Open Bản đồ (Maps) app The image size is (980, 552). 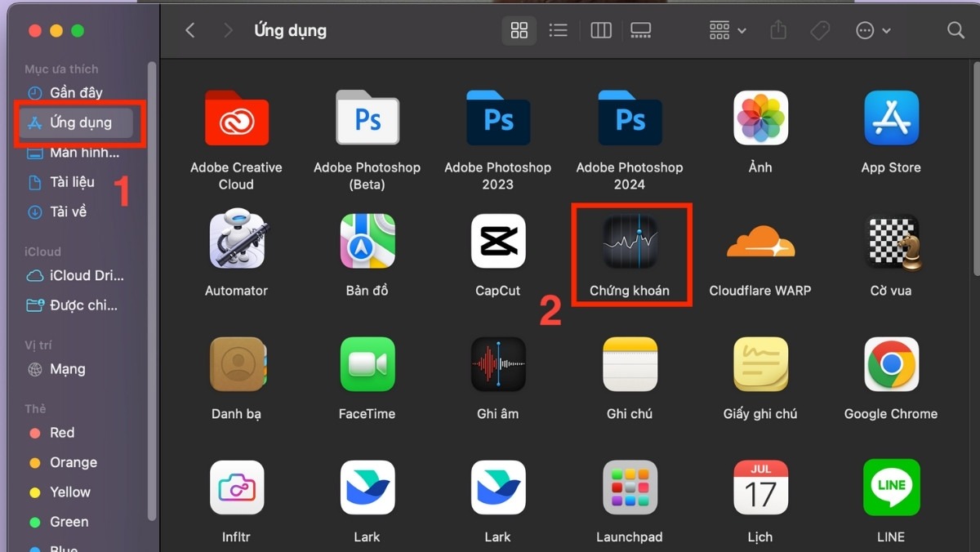click(x=367, y=241)
